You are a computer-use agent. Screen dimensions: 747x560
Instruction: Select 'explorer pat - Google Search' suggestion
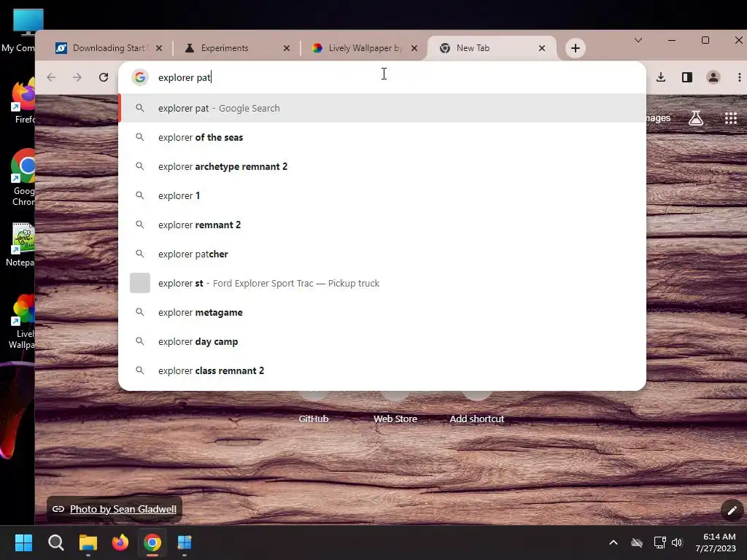(x=382, y=108)
